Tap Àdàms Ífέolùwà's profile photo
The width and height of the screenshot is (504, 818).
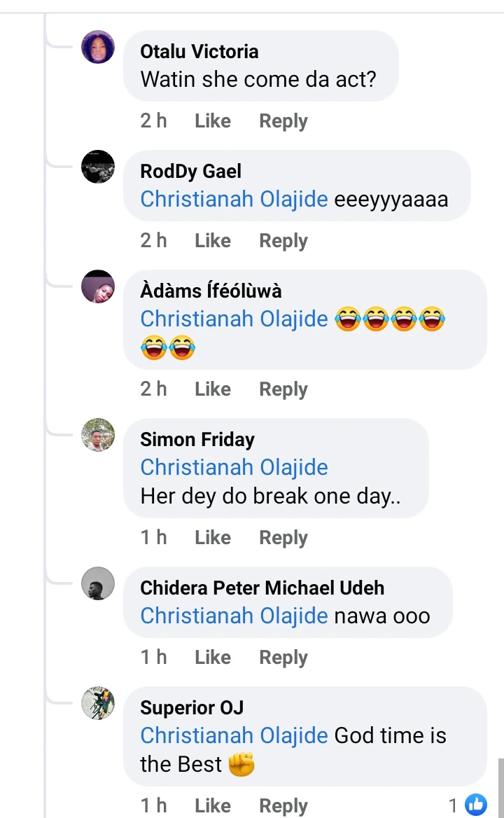tap(98, 286)
